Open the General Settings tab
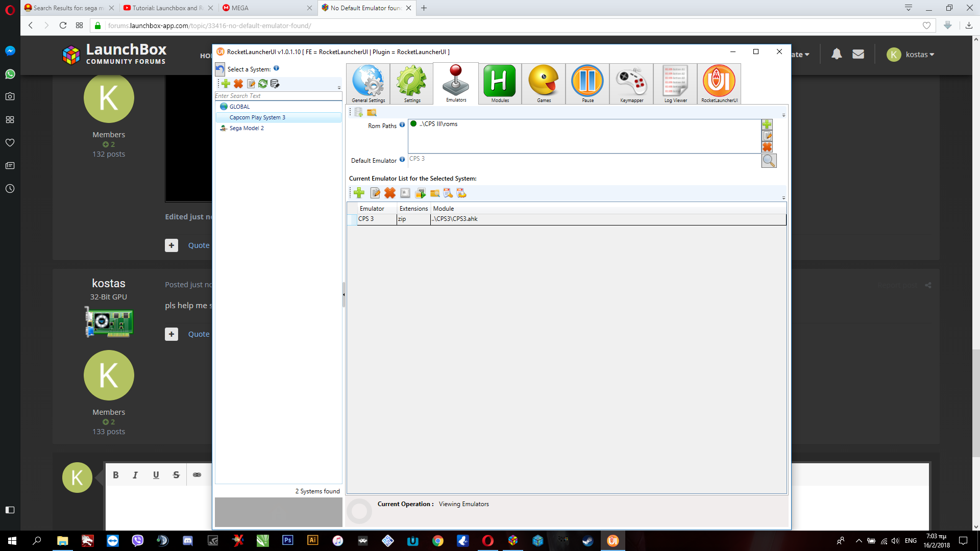Viewport: 980px width, 551px height. pos(368,84)
